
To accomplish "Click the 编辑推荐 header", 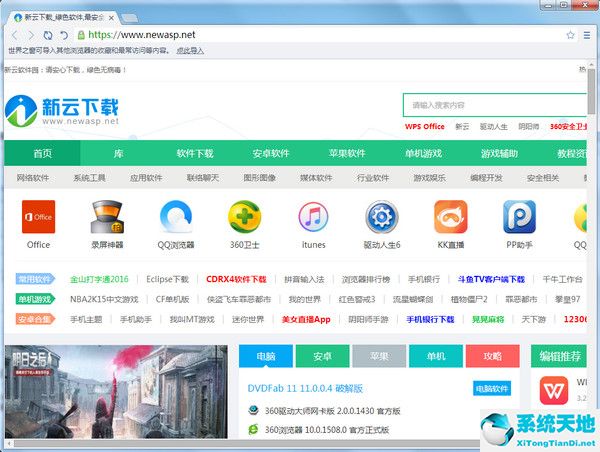I will (559, 356).
